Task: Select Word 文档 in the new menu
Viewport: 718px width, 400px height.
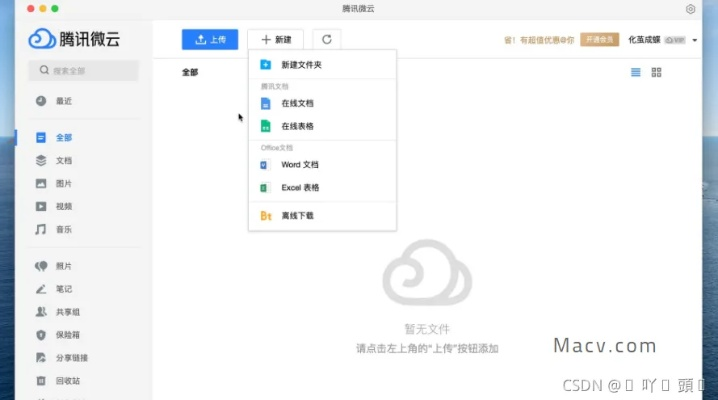Action: [x=322, y=165]
